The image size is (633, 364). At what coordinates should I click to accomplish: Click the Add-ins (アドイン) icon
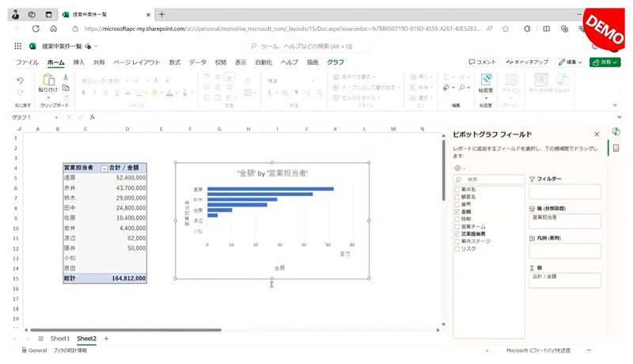[x=510, y=79]
